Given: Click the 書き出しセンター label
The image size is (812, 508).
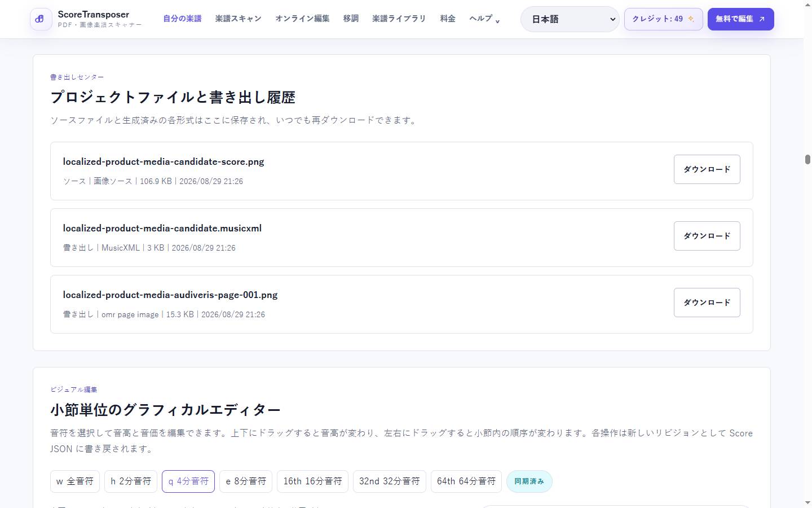Looking at the screenshot, I should (77, 77).
